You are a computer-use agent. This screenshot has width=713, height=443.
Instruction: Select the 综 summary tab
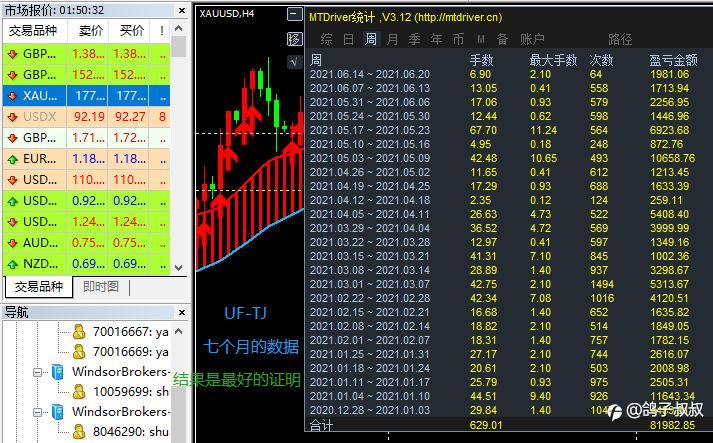point(326,40)
